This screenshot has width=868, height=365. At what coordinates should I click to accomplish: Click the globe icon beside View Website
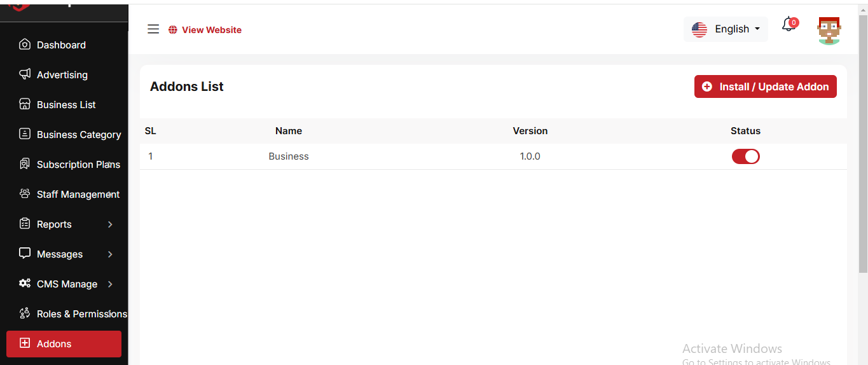point(172,30)
